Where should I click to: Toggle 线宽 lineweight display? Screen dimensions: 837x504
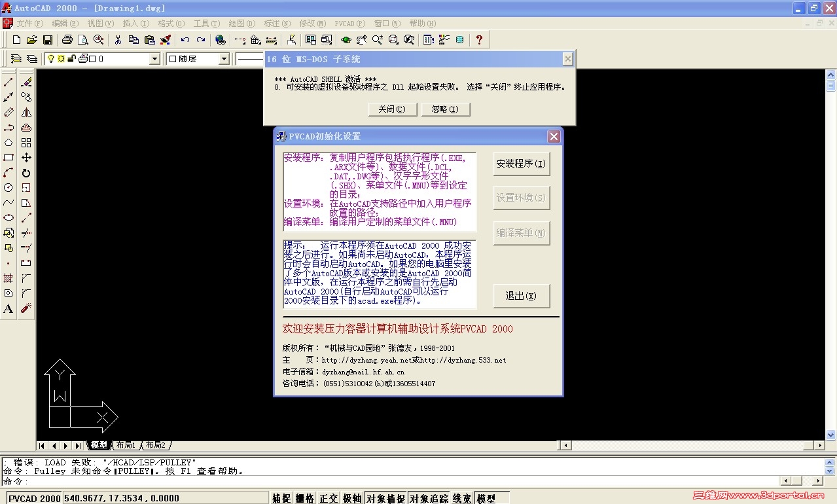462,499
